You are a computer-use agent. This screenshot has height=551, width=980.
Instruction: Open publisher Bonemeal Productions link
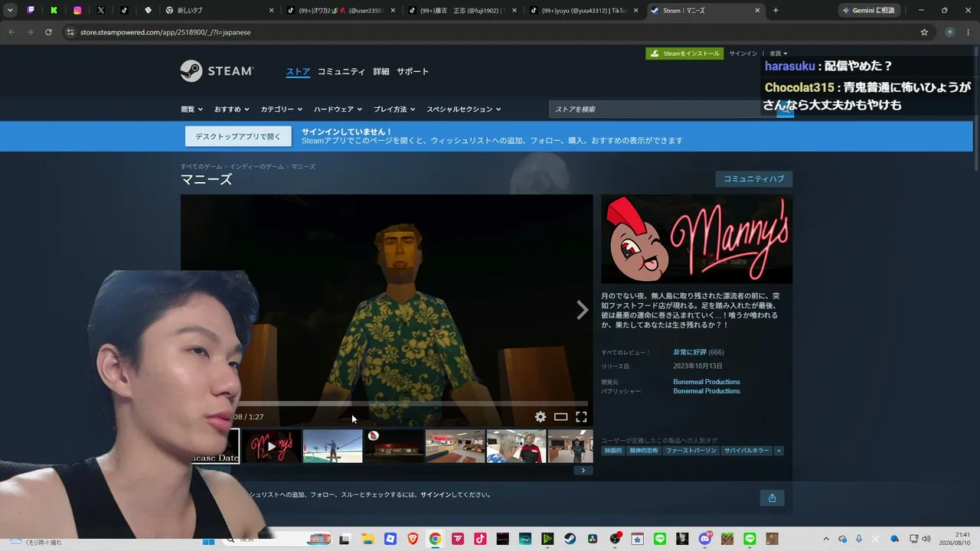click(x=707, y=391)
